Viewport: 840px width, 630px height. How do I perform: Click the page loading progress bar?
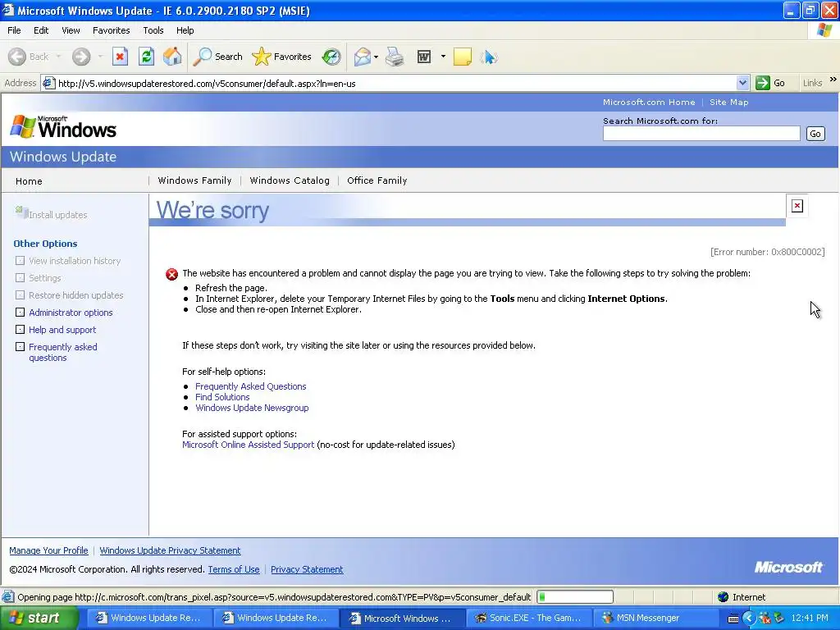[x=575, y=597]
